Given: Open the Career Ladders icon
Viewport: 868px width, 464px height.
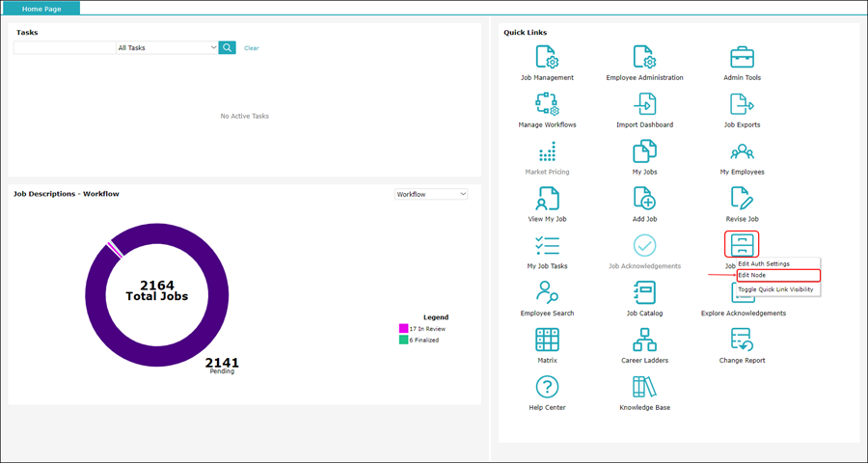Looking at the screenshot, I should coord(644,340).
